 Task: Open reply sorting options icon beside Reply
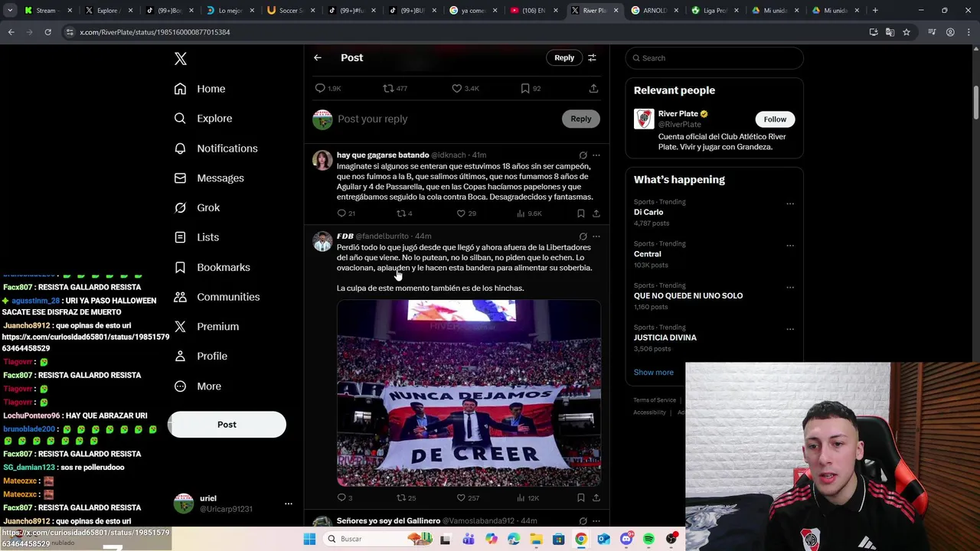(592, 57)
